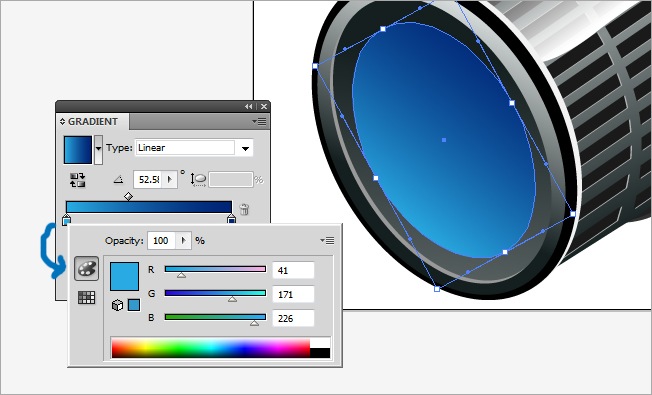Select the GRADIENT panel tab

pyautogui.click(x=93, y=121)
